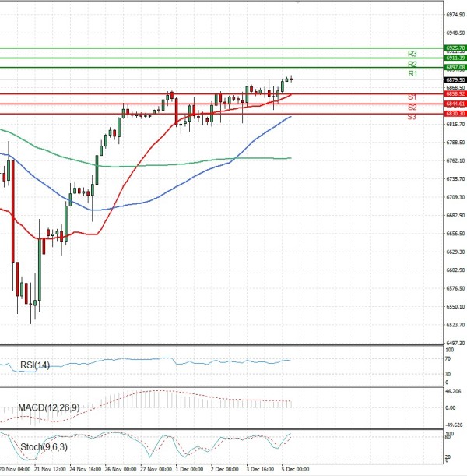The width and height of the screenshot is (467, 476).
Task: Select the 6830.30 red price tag
Action: (455, 114)
